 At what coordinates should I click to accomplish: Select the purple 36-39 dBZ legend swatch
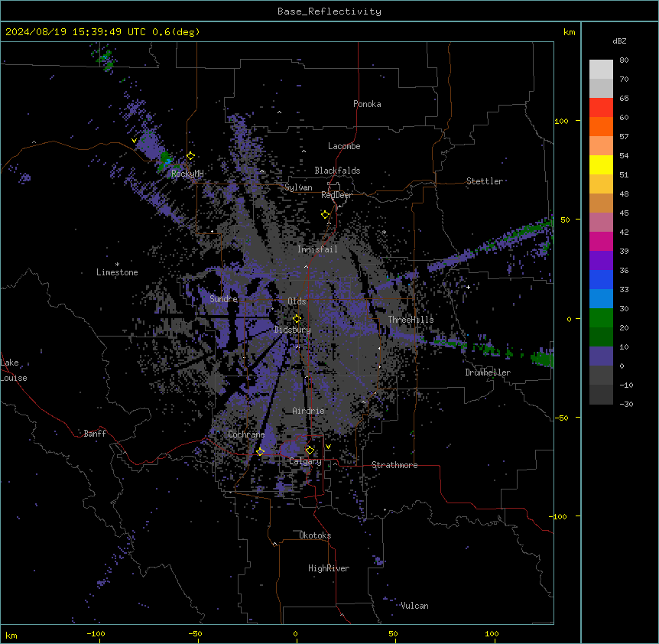click(601, 261)
